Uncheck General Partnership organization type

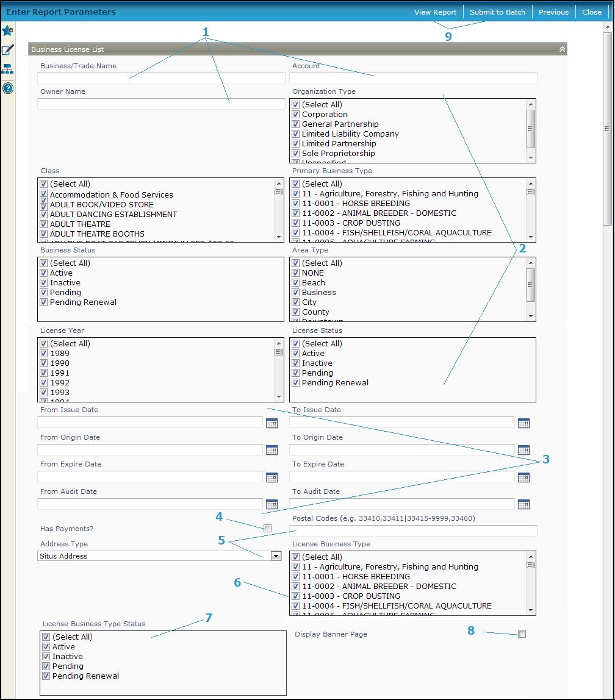(x=295, y=124)
